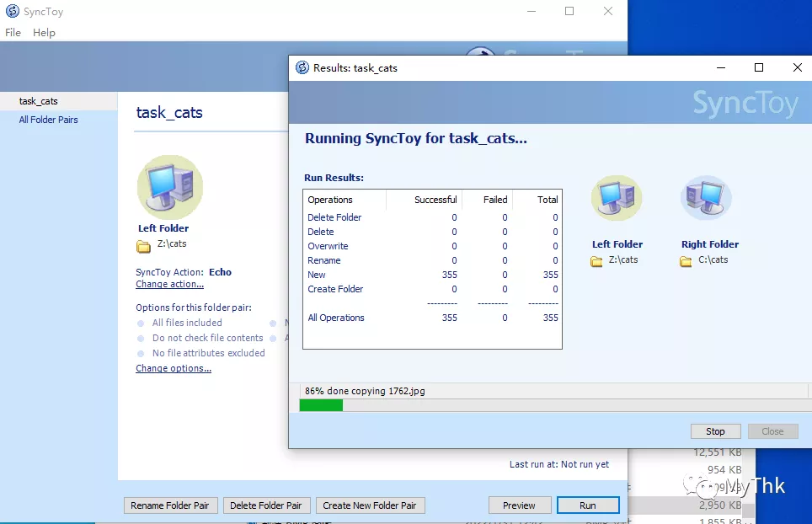This screenshot has height=524, width=812.
Task: Select task_cats in the left sidebar
Action: [x=39, y=101]
